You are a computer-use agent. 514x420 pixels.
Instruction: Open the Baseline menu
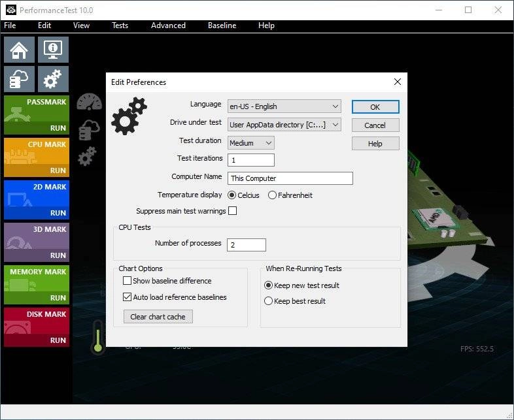tap(222, 25)
